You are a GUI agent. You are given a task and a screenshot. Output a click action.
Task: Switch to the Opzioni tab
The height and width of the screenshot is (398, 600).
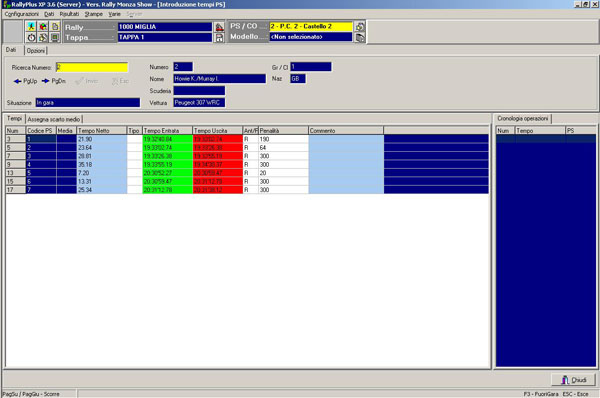(36, 51)
